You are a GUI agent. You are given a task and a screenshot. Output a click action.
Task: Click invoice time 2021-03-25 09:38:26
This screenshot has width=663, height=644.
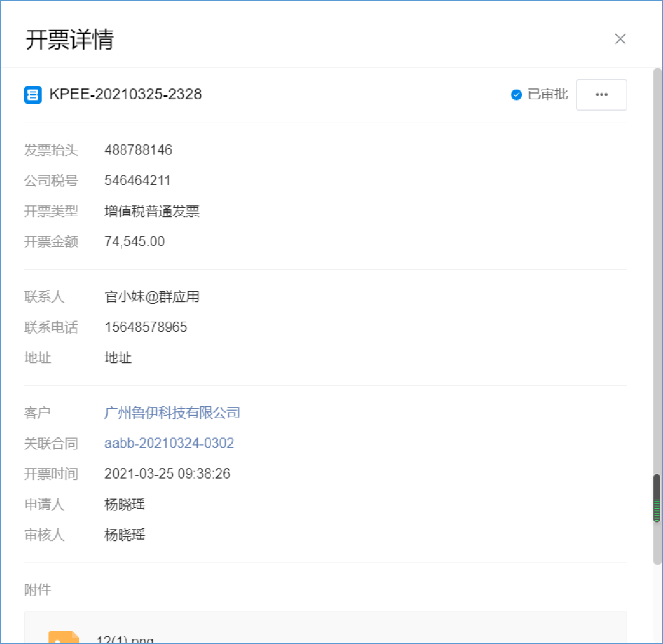click(167, 474)
